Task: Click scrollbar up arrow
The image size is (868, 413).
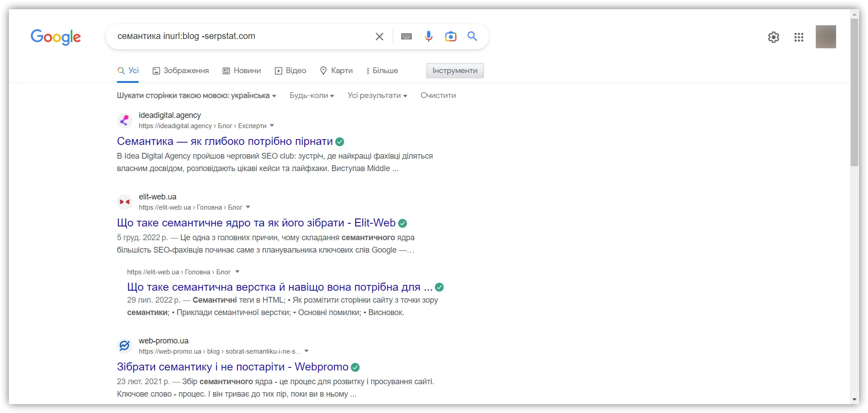Action: (x=855, y=14)
